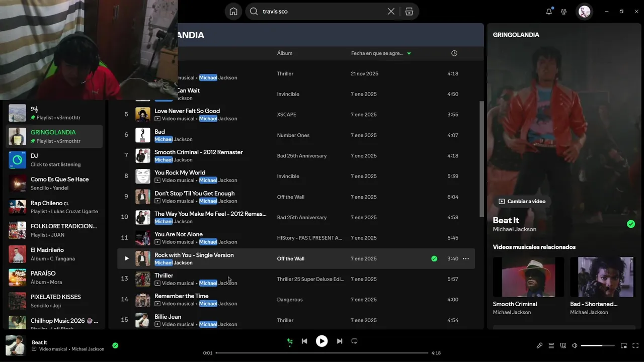Open user profile avatar menu

pos(584,12)
